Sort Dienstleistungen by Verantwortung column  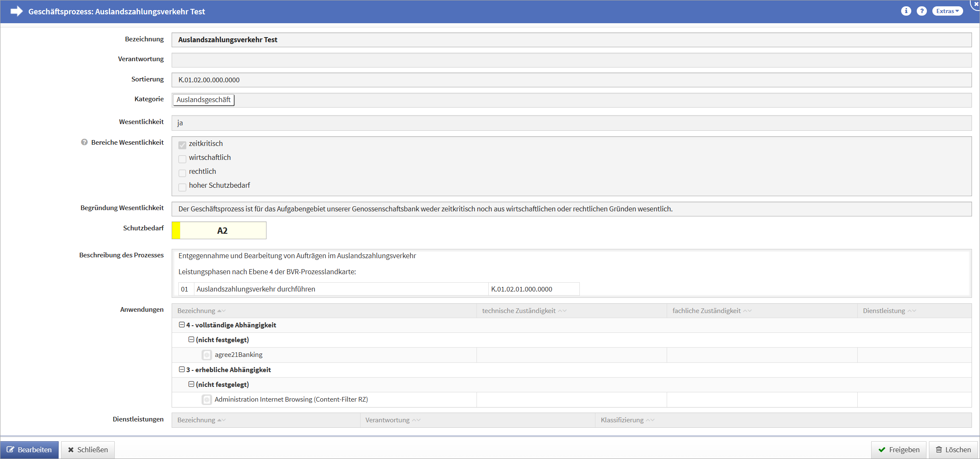pyautogui.click(x=416, y=420)
